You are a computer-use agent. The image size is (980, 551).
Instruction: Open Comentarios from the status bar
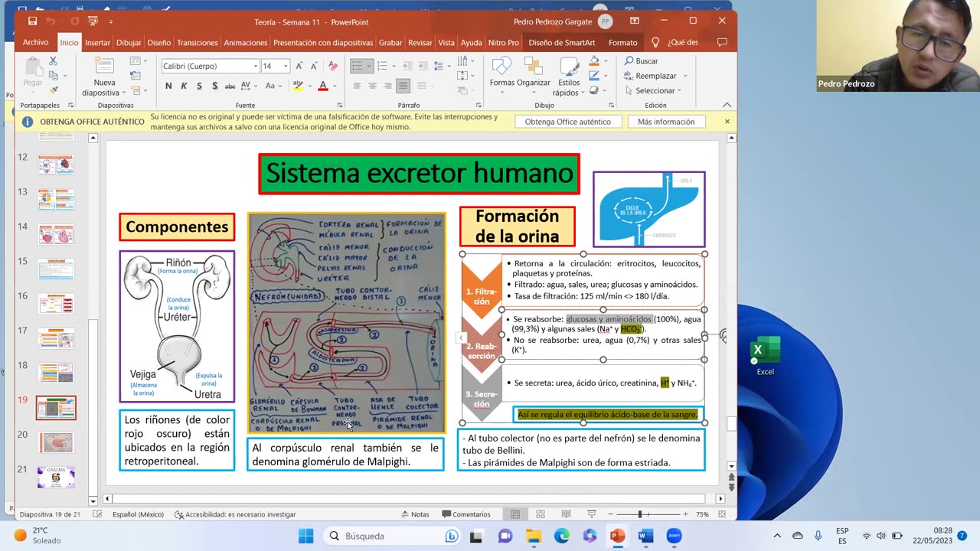(465, 514)
